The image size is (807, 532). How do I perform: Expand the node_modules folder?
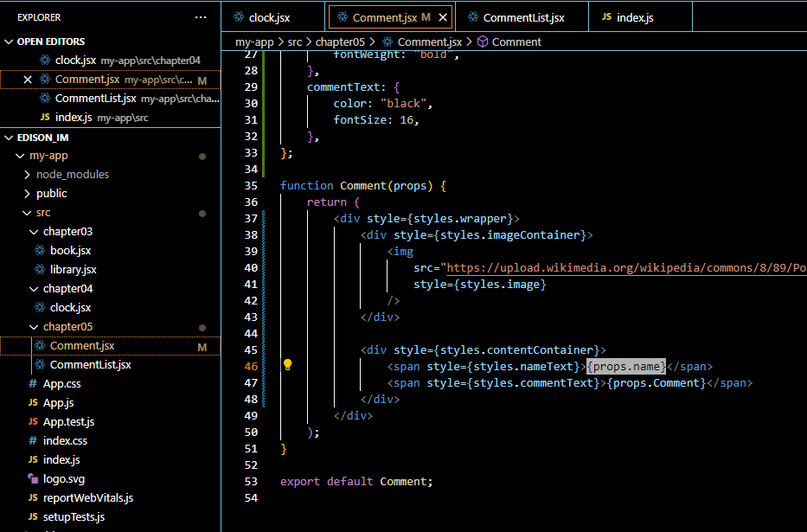pyautogui.click(x=27, y=175)
